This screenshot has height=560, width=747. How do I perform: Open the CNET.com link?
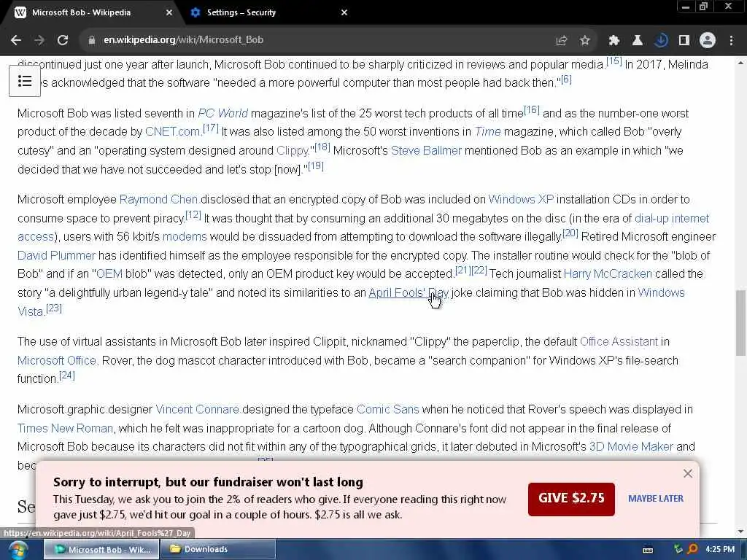pos(172,132)
